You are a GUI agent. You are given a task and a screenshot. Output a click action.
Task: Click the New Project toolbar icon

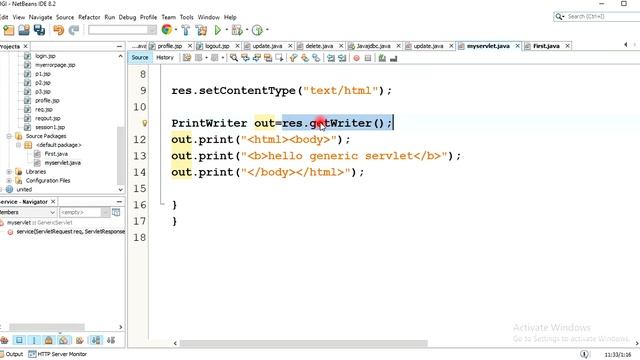click(9, 30)
